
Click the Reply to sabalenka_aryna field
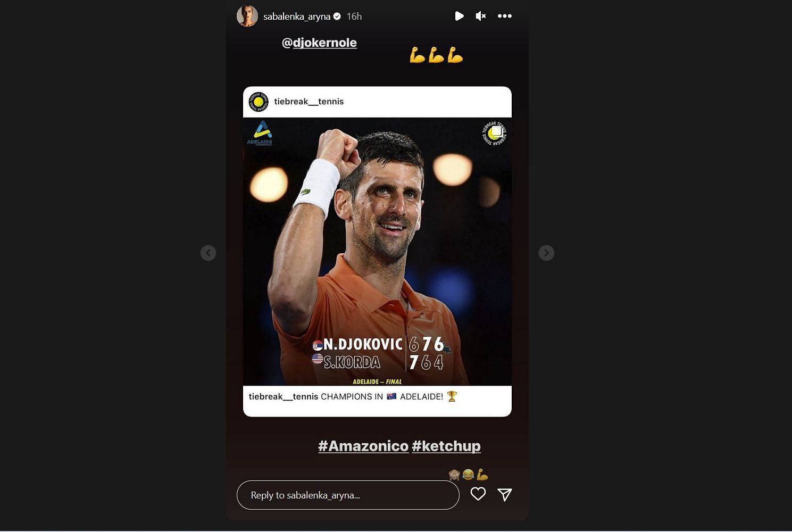[x=348, y=495]
